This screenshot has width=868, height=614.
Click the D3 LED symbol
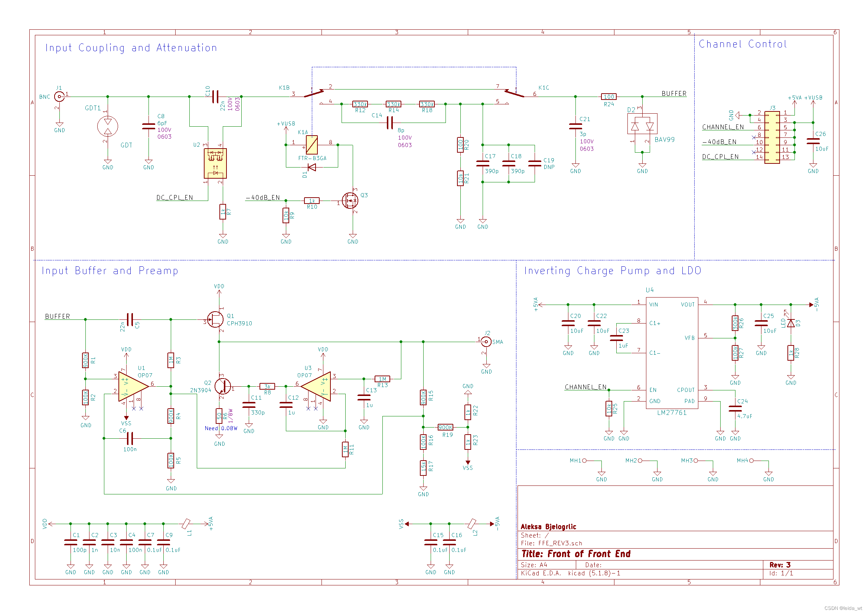point(790,324)
